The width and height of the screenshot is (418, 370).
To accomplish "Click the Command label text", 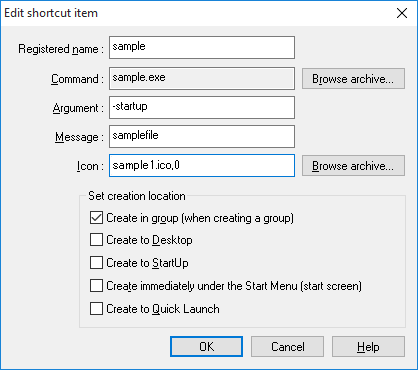I will coord(77,79).
